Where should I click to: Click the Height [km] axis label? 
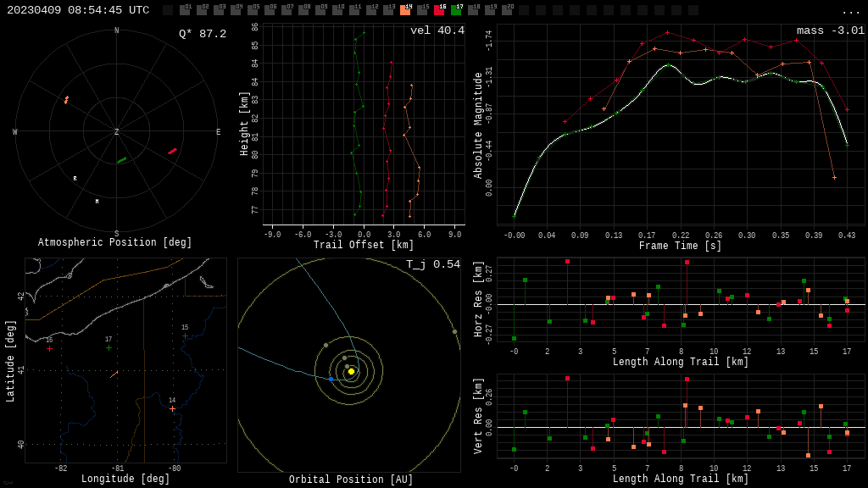click(244, 124)
